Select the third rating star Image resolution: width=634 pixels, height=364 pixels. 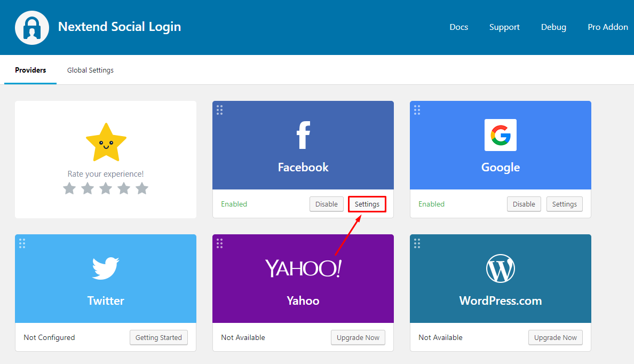(106, 188)
